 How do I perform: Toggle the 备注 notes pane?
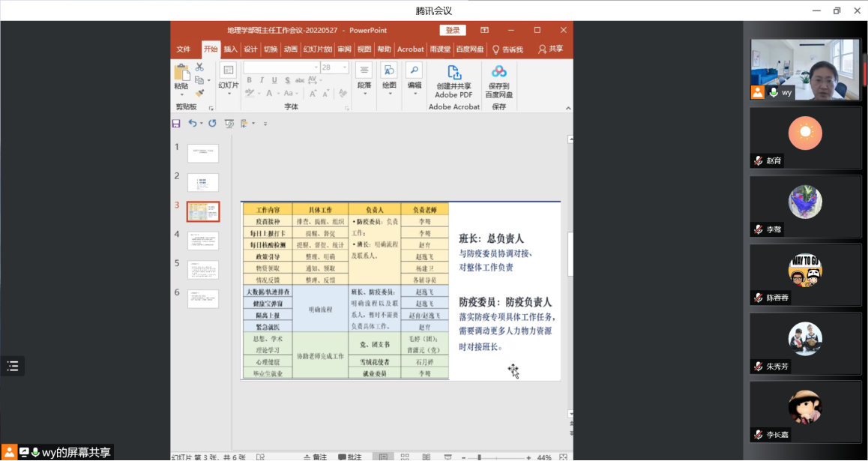coord(316,457)
